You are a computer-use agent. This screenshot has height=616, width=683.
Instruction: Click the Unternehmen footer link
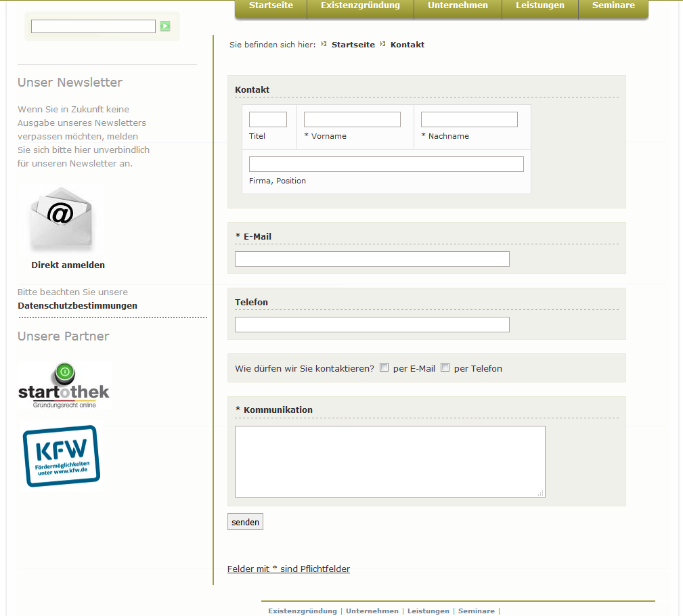372,611
